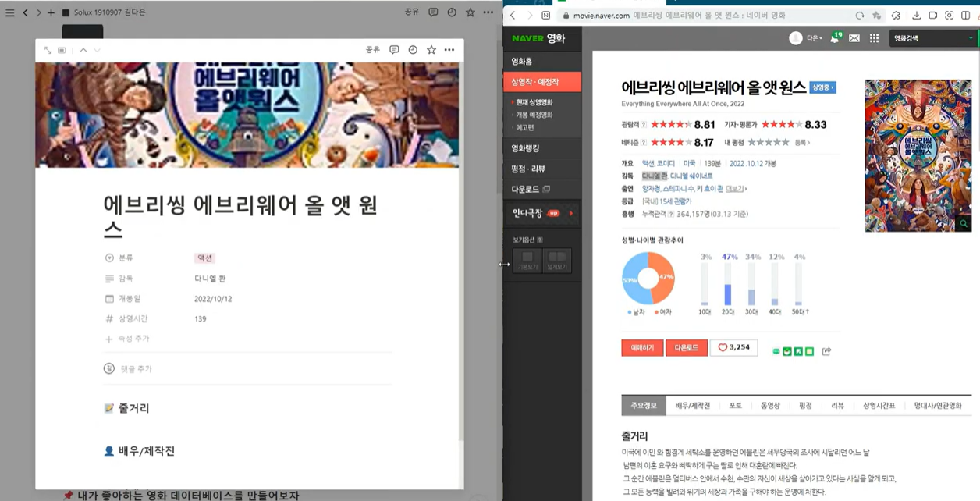
Task: Switch to the 상영시간표 tab
Action: point(879,406)
